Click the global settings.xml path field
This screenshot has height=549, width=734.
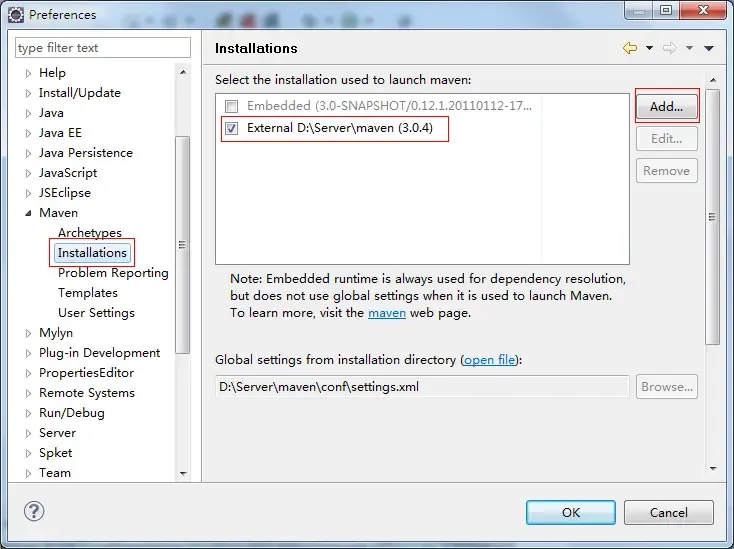422,387
